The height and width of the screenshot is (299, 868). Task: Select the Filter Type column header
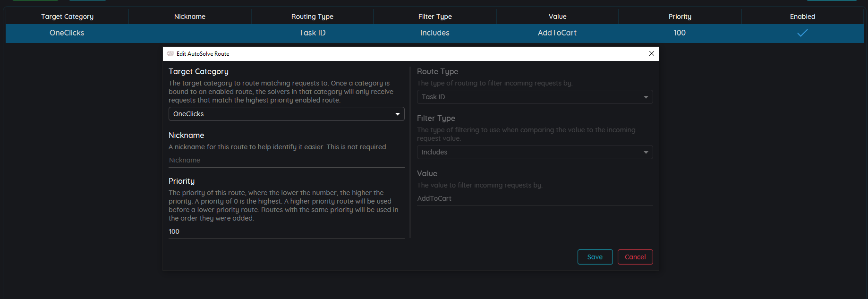click(435, 17)
